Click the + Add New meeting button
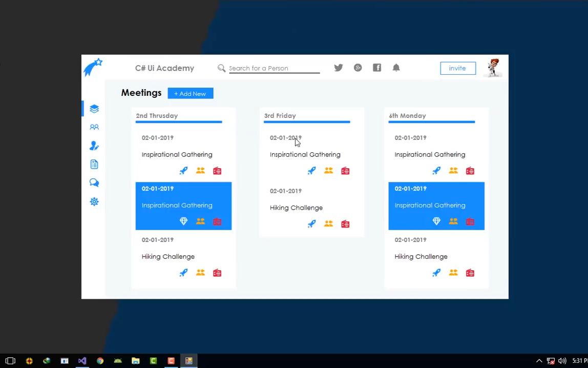Screen dimensions: 588x368 [191, 93]
